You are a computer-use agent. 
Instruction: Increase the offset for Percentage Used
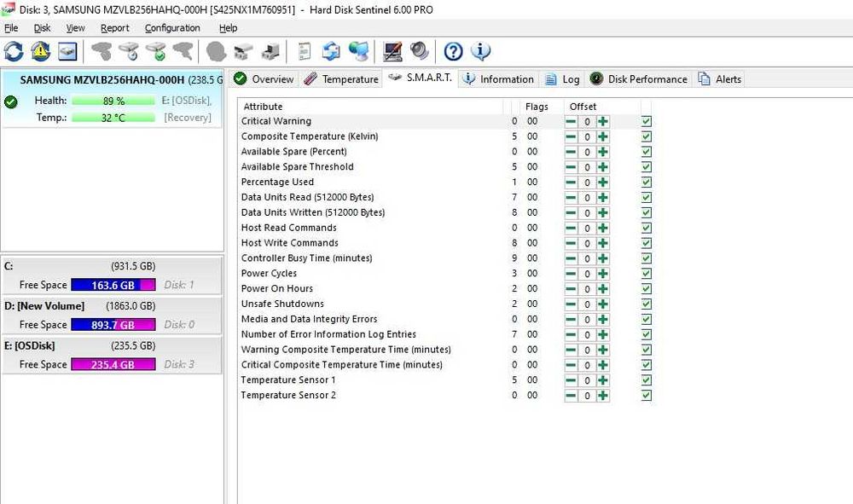[x=603, y=182]
